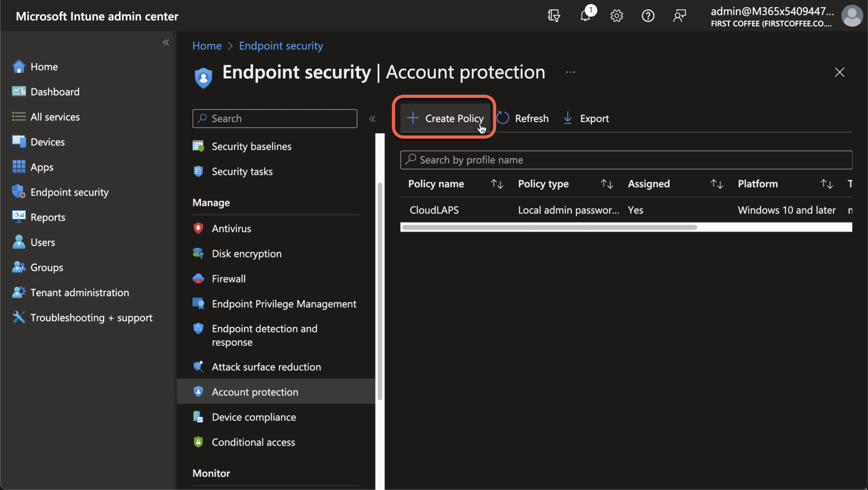Open the help question mark icon
Viewport: 868px width, 490px height.
click(648, 16)
